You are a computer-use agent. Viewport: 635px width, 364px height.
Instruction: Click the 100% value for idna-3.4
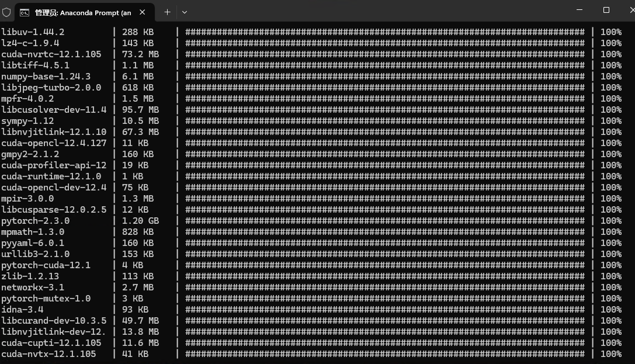coord(611,310)
